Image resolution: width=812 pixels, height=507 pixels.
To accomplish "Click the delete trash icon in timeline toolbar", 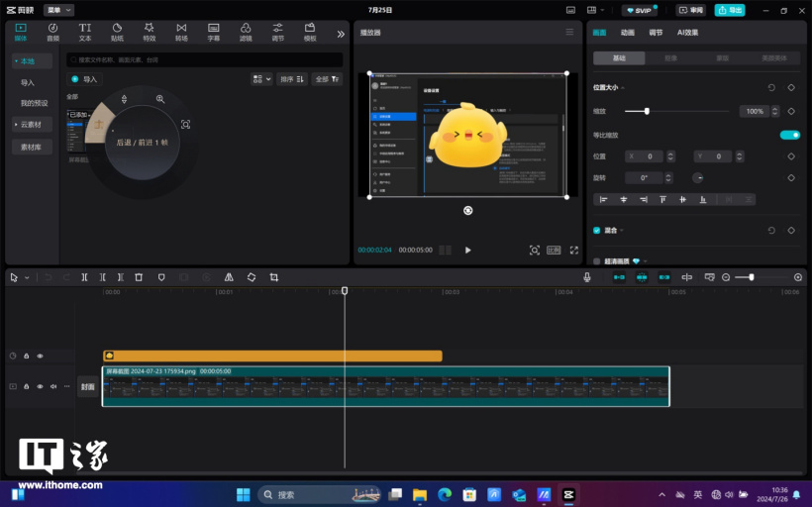I will (139, 277).
